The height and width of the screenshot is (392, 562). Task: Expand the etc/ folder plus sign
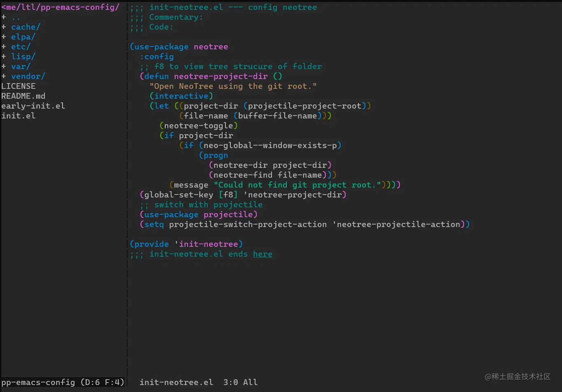click(4, 46)
